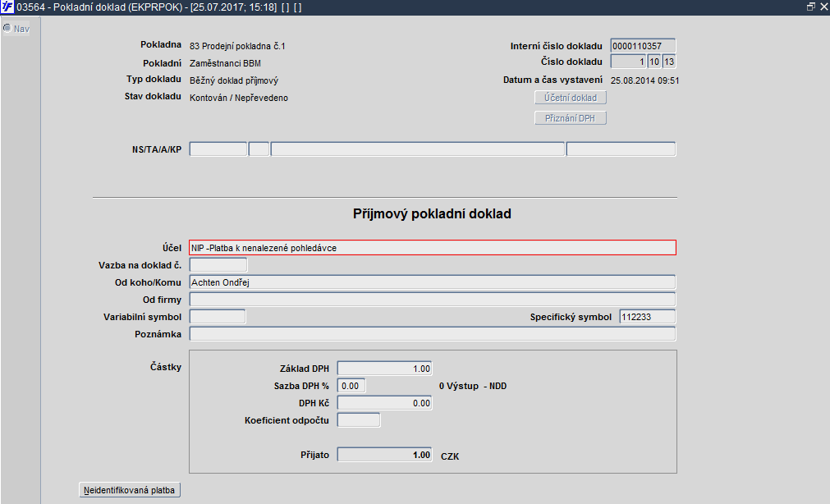Click the Přiznání DPH button

571,118
